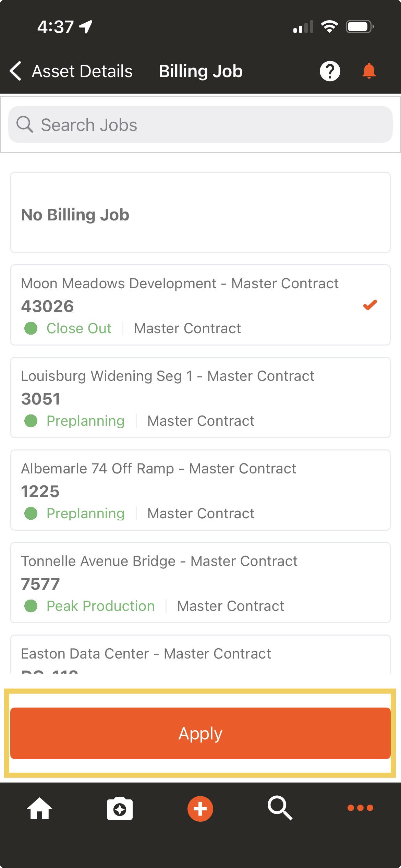Select Louisburg Widening Seg 1 job
This screenshot has width=401, height=868.
[200, 398]
